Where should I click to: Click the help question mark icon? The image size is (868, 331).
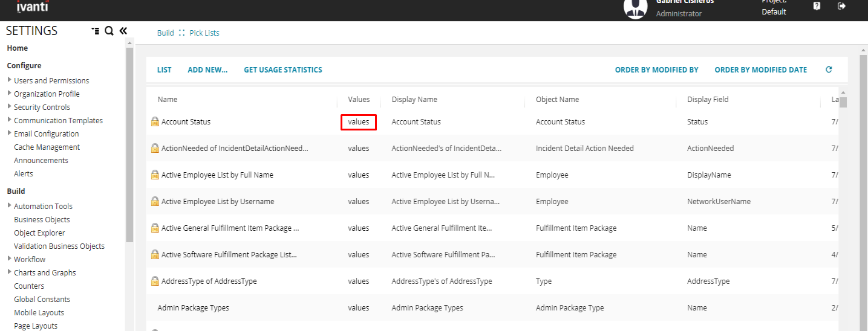point(817,6)
